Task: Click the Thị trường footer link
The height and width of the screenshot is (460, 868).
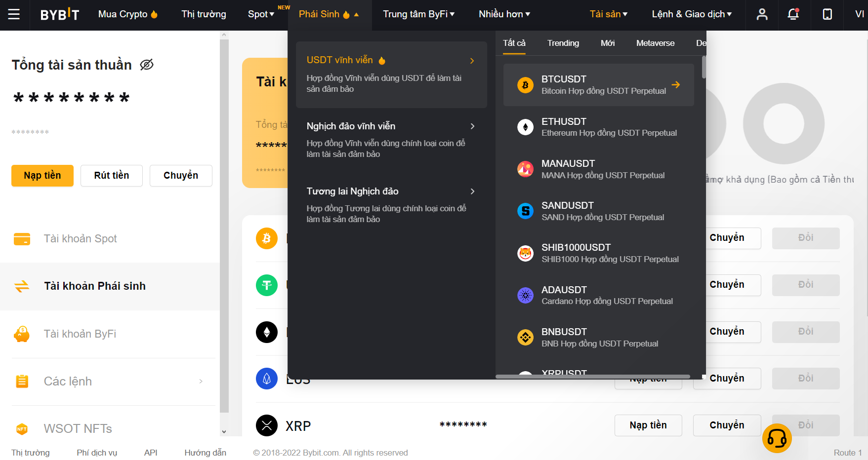Action: point(31,453)
